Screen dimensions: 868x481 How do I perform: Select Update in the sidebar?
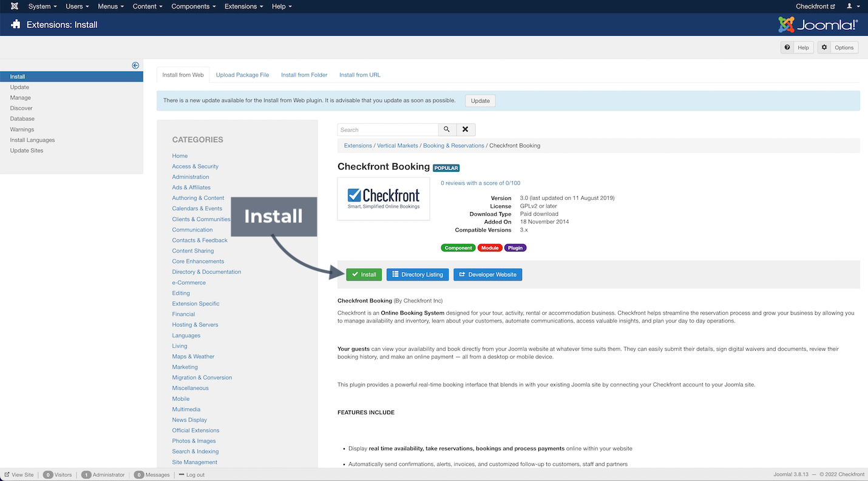(x=19, y=87)
